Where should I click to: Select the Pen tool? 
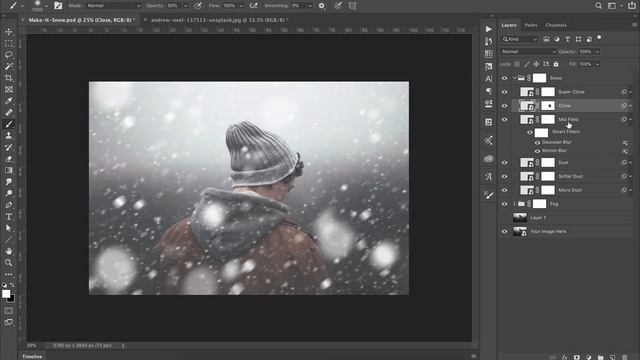pos(9,205)
